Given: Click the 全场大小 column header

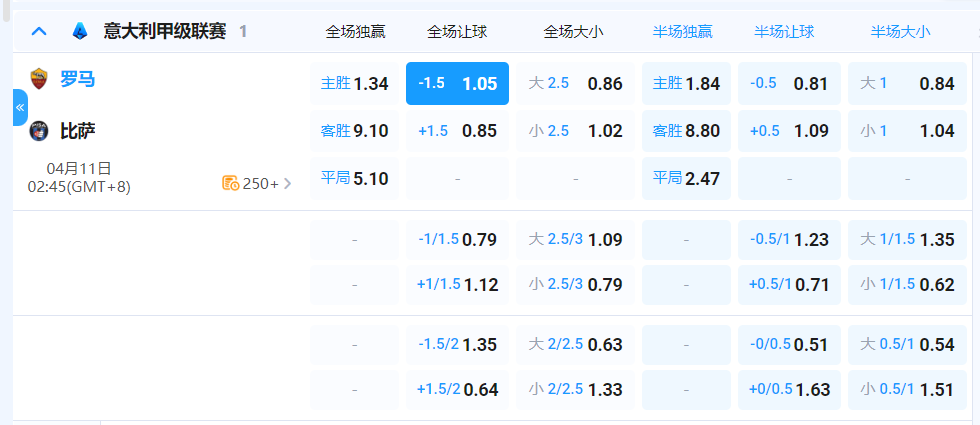Looking at the screenshot, I should [574, 32].
